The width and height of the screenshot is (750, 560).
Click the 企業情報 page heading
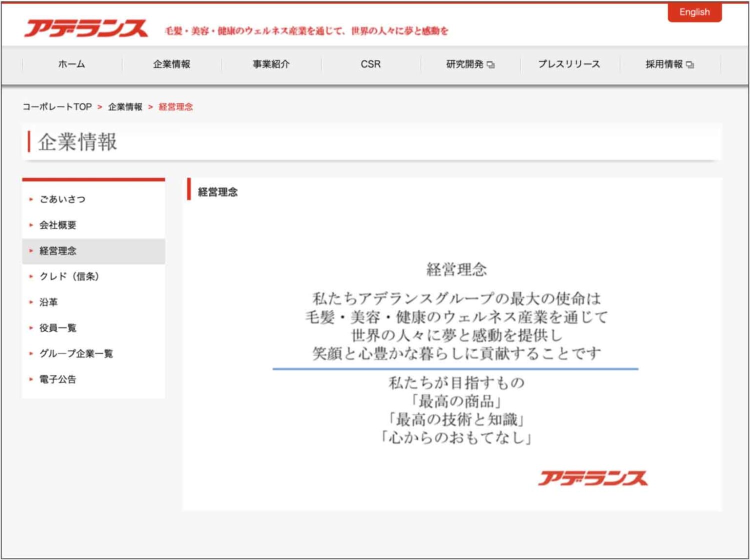(x=77, y=142)
